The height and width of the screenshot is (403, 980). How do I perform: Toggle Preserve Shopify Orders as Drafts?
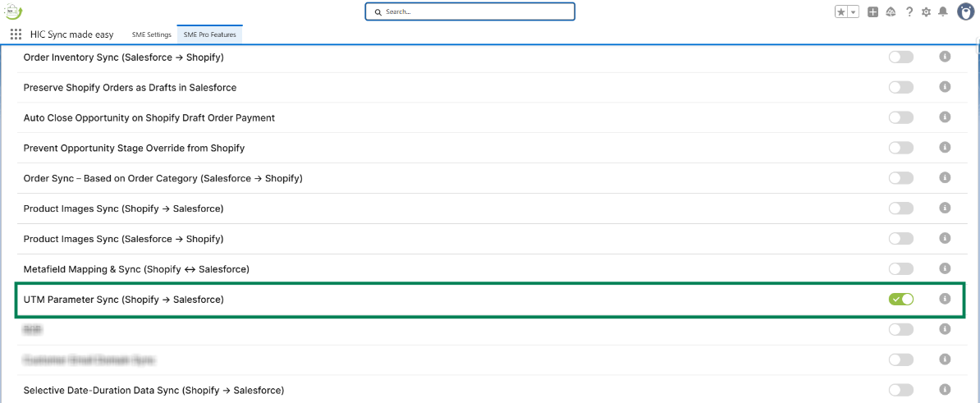coord(900,87)
